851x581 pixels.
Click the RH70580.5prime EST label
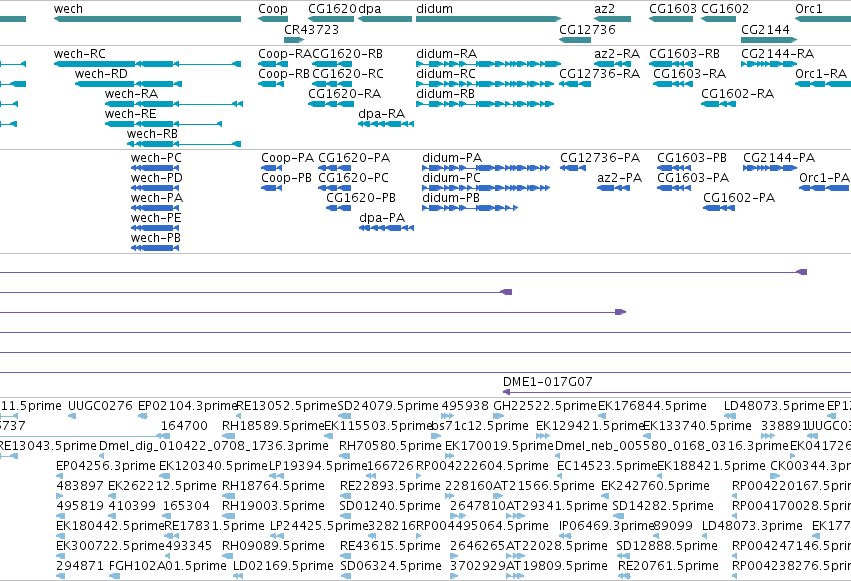click(x=390, y=446)
